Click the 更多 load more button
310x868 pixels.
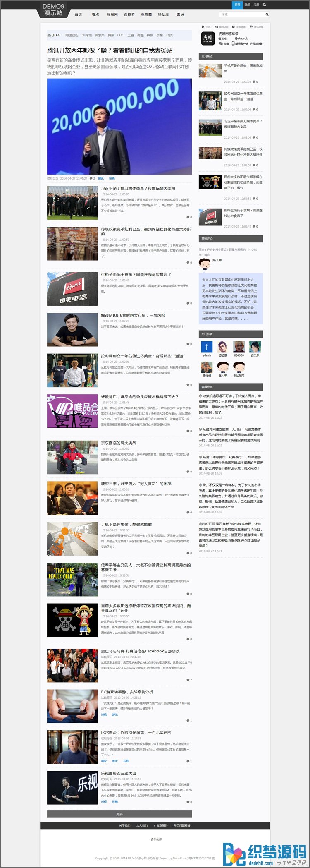tap(119, 814)
